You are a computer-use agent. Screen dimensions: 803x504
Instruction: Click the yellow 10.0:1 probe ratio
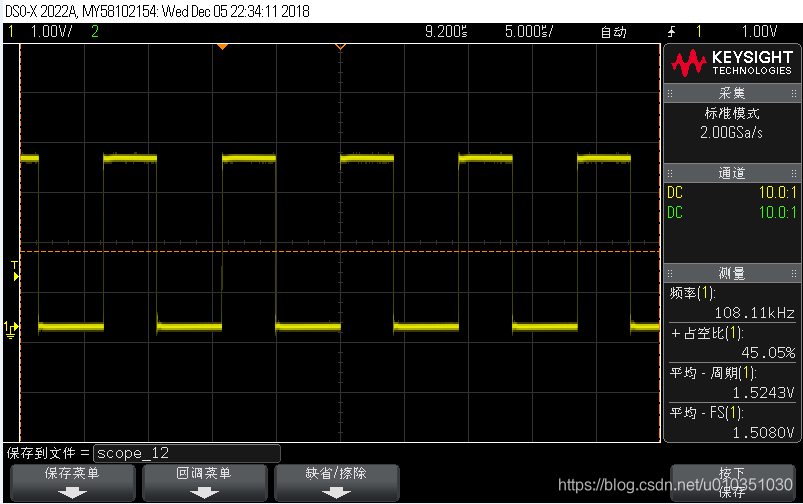[777, 193]
